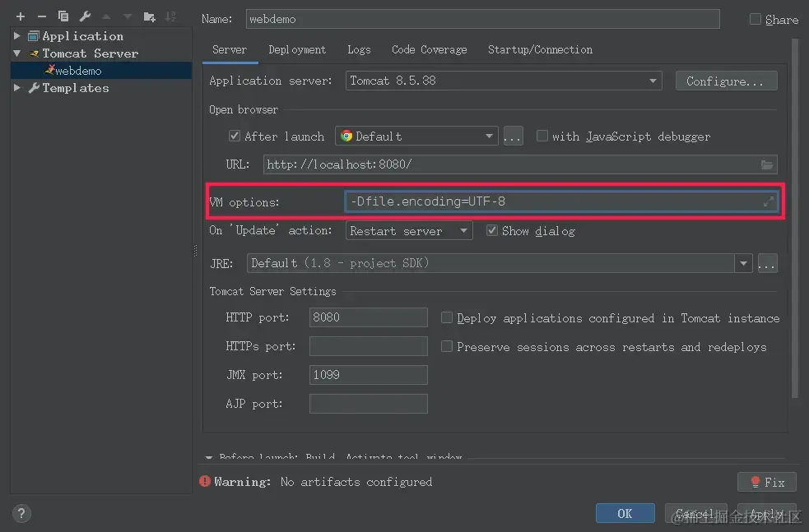Click the HTTPs port field
The height and width of the screenshot is (532, 809).
[369, 346]
